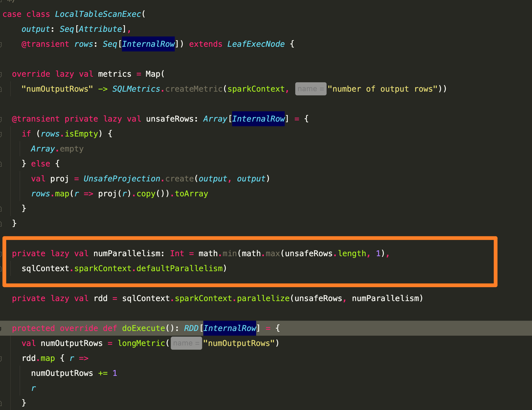Click defaultParallelism in highlighted box
Screen dimensions: 532x410
pyautogui.click(x=179, y=269)
